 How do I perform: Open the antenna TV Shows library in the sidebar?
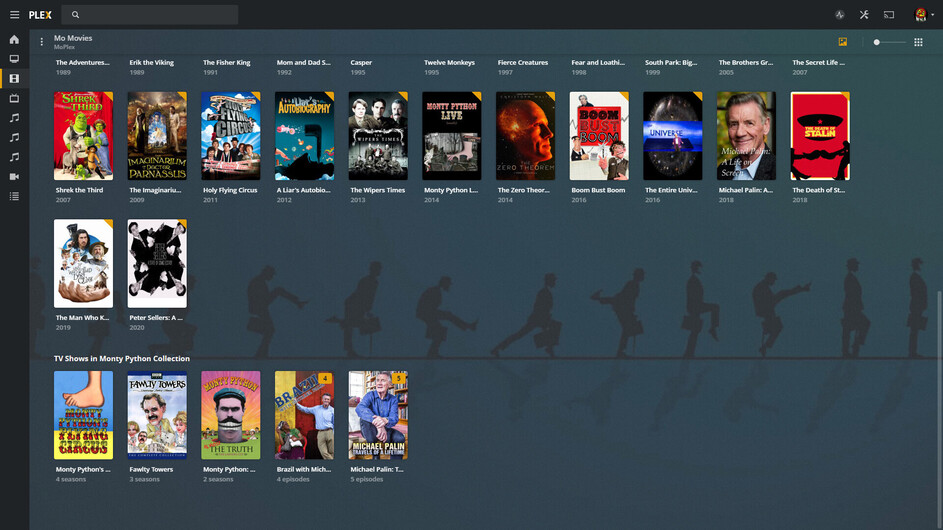(x=14, y=98)
